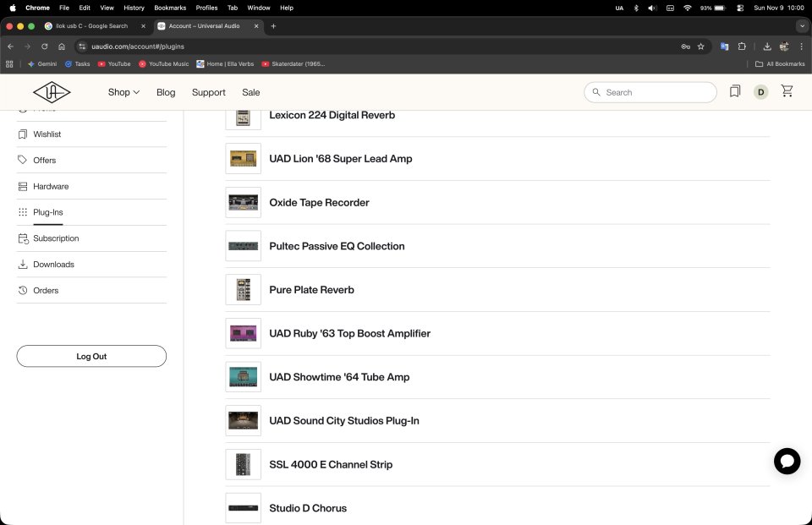Click the Chrome reload page button
This screenshot has height=525, width=812.
[45, 46]
